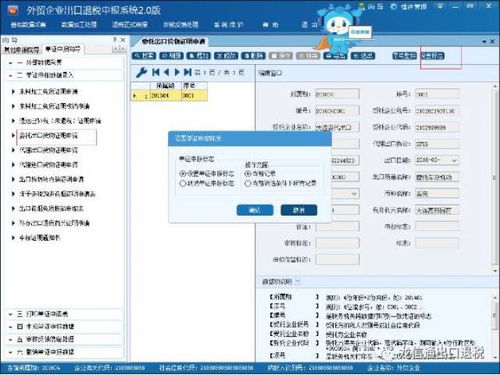Click 取消 button in dialog
The width and height of the screenshot is (500, 375).
[x=299, y=210]
